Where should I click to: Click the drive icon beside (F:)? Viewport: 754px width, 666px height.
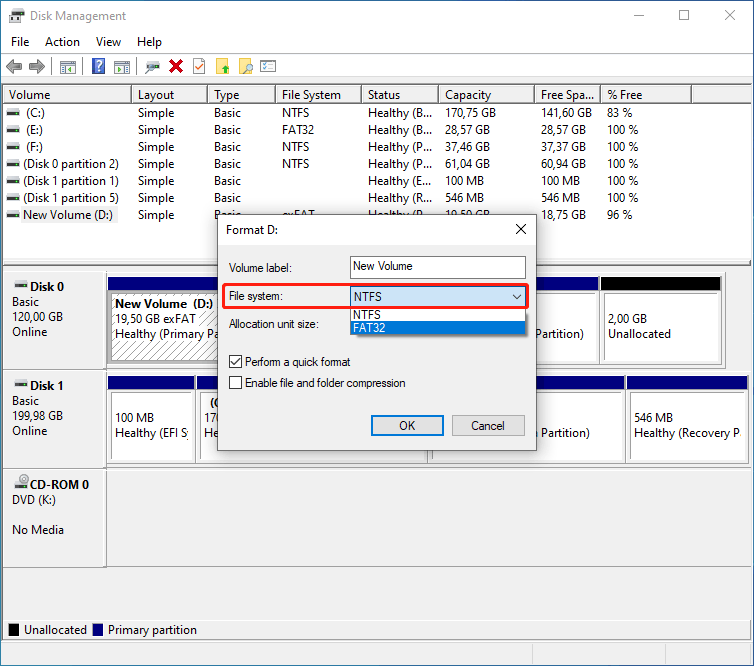tap(13, 147)
